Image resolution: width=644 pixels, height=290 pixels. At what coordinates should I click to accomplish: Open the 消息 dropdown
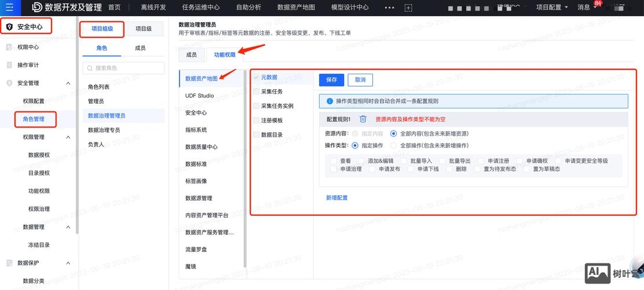tap(587, 8)
